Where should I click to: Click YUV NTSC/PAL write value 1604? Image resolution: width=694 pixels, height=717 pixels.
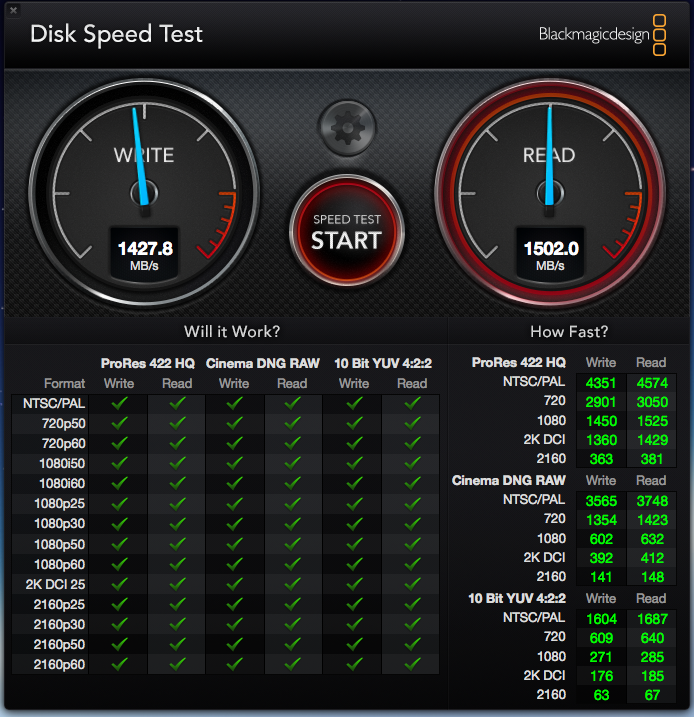(601, 619)
